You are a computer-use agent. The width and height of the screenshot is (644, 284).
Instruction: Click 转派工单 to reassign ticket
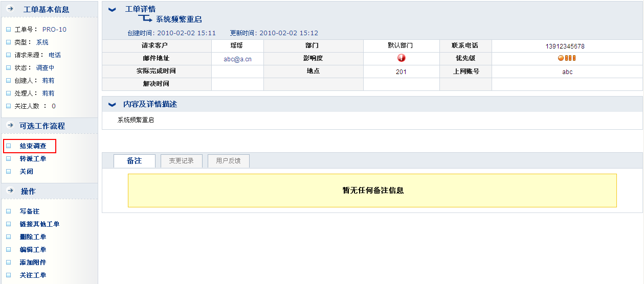tap(33, 159)
